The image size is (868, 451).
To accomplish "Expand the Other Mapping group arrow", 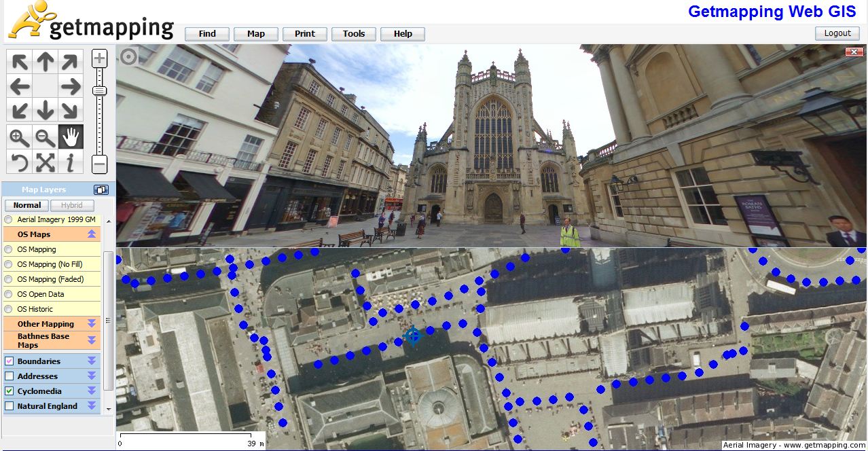I will (x=92, y=324).
